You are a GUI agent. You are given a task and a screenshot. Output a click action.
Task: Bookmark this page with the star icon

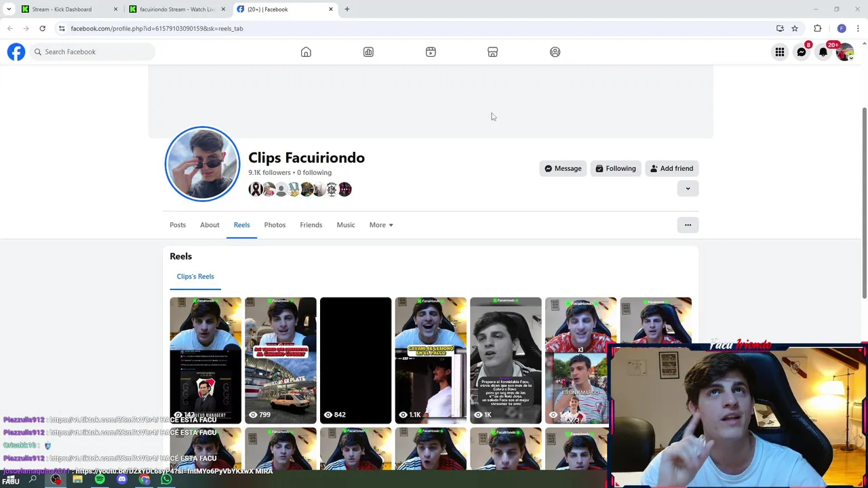(x=795, y=28)
